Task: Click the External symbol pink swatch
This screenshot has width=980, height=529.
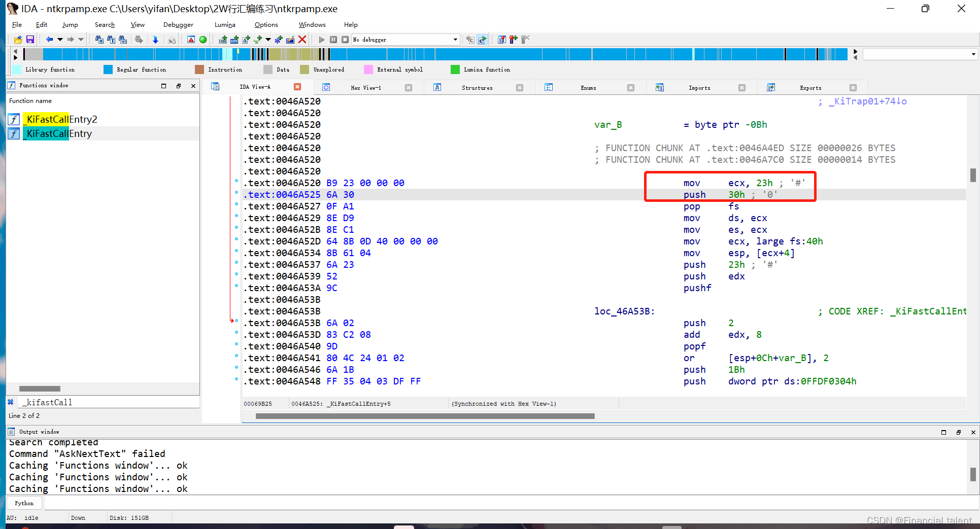Action: click(x=368, y=69)
